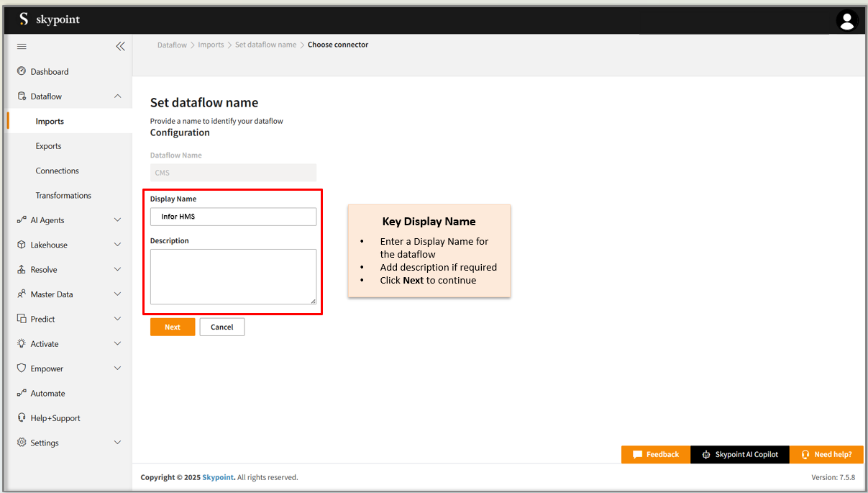The height and width of the screenshot is (493, 868).
Task: Go to Connections in sidebar
Action: (57, 171)
